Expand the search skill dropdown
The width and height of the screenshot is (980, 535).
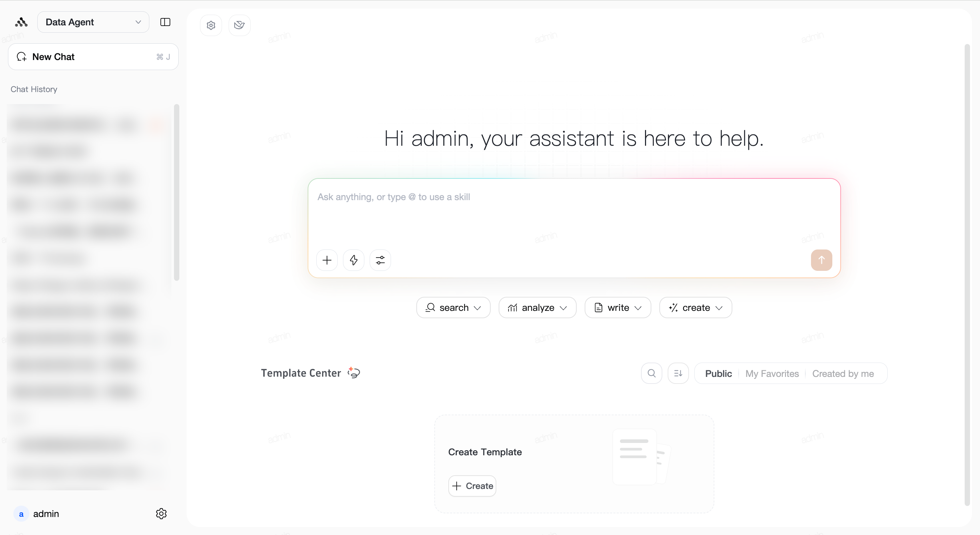click(x=453, y=308)
